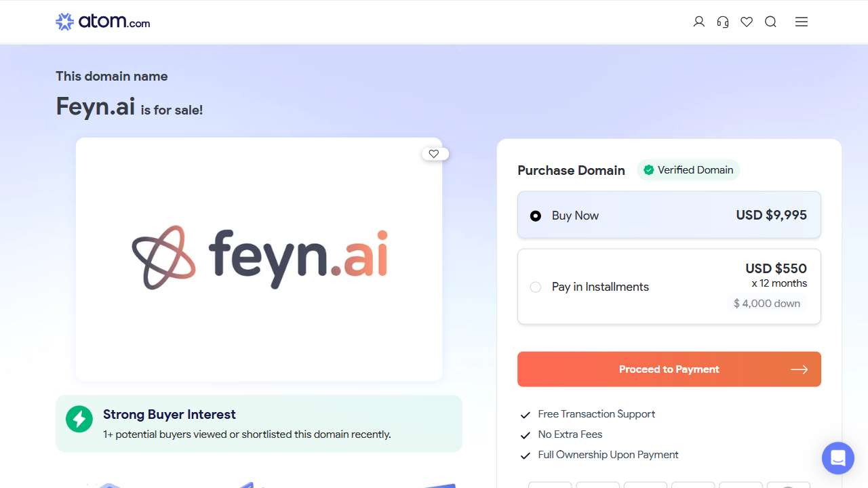Open the user account icon
The width and height of the screenshot is (868, 488).
click(698, 22)
